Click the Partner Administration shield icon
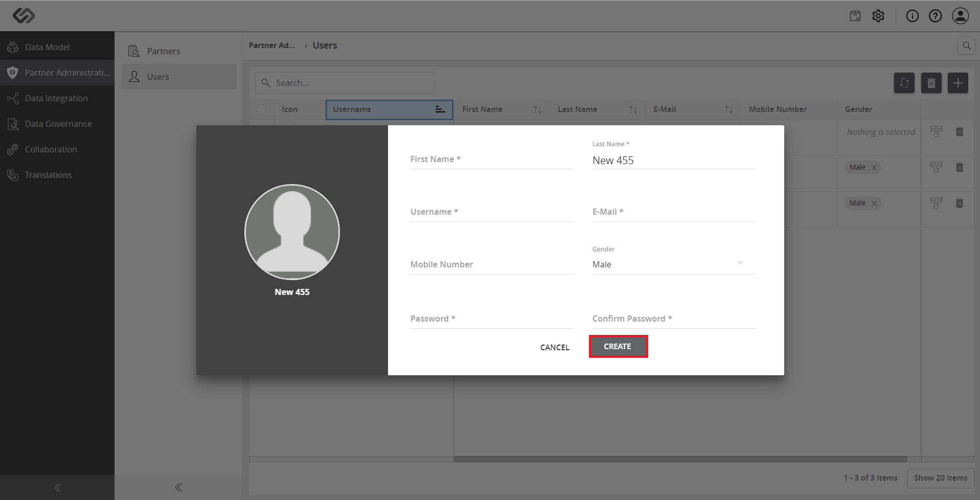The width and height of the screenshot is (980, 500). [x=13, y=73]
